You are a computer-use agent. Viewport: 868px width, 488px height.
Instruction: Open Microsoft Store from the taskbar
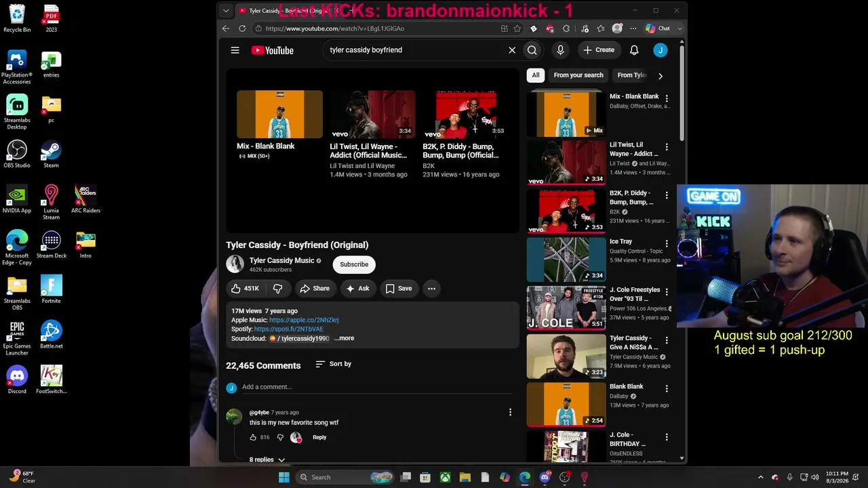(x=425, y=477)
